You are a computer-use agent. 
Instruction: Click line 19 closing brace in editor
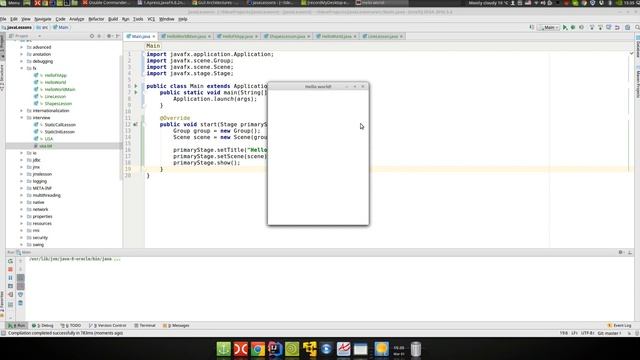coord(162,169)
